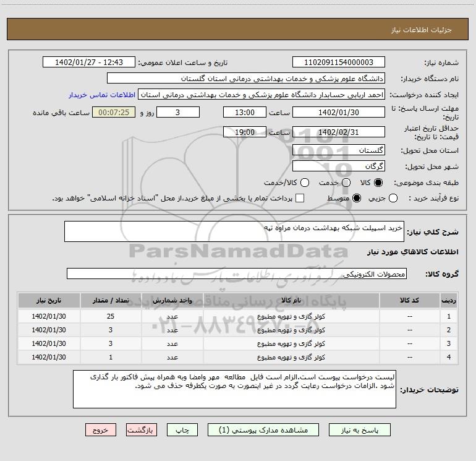Screen dimensions: 476x461
Task: Click the validity hour 19:00 field
Action: (x=245, y=132)
